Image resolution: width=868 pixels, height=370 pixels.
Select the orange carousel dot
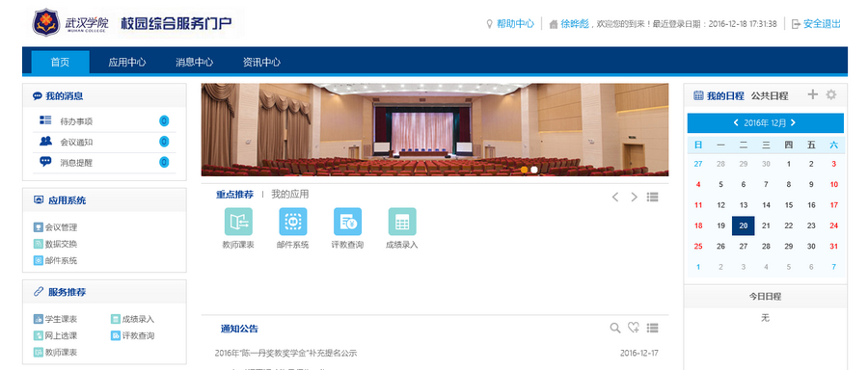(525, 170)
